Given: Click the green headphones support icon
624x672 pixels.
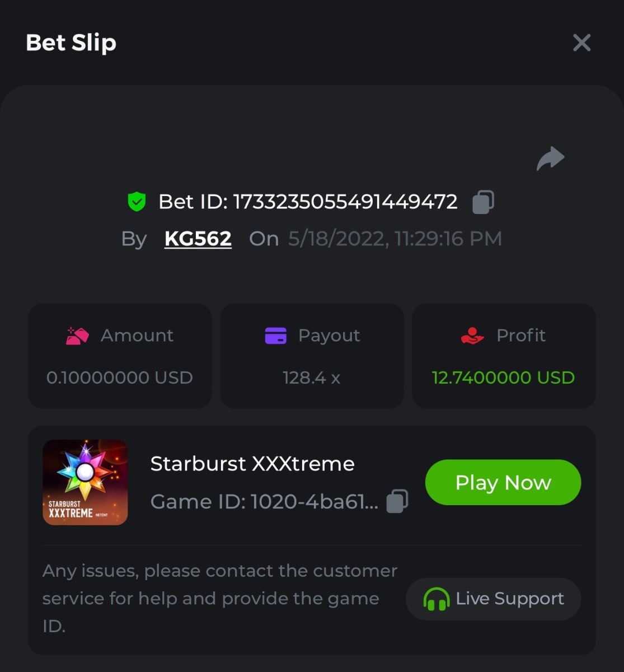Looking at the screenshot, I should pos(437,599).
